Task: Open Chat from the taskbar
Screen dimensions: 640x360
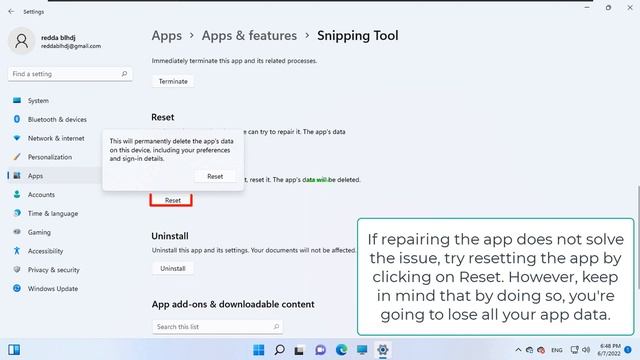Action: click(x=320, y=350)
